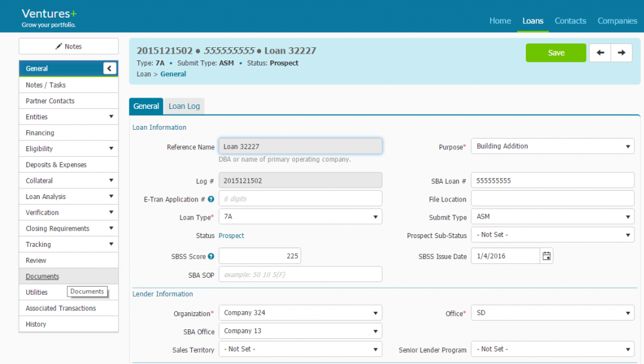Click the next record right arrow button
This screenshot has height=364, width=644.
621,53
